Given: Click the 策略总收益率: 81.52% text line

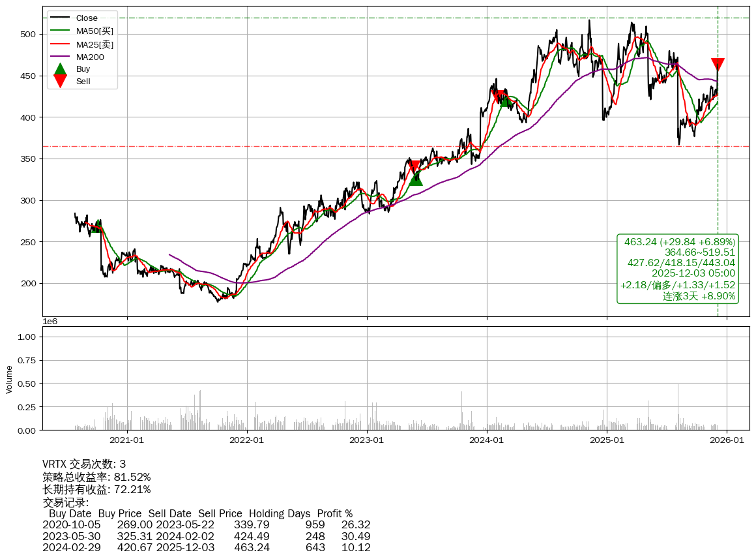Looking at the screenshot, I should tap(96, 477).
